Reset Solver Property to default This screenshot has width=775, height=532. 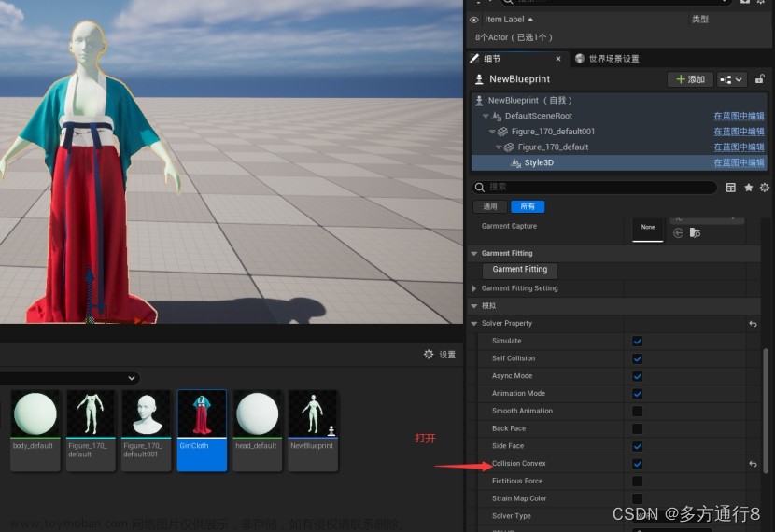click(x=753, y=324)
